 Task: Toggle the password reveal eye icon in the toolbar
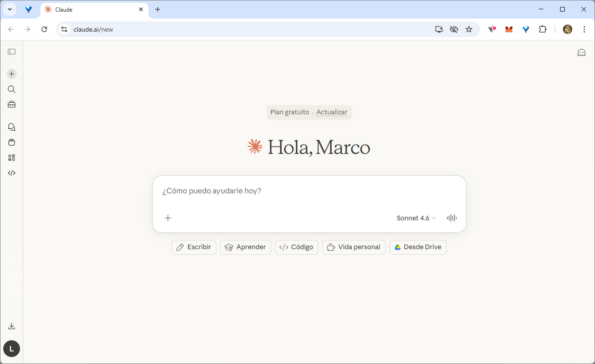454,29
